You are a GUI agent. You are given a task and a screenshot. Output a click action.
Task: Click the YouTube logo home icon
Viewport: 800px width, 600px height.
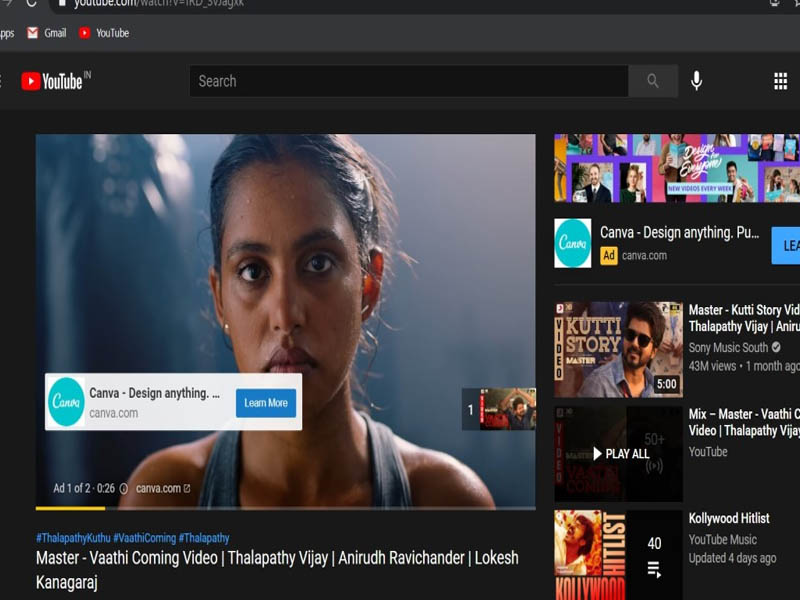click(52, 81)
